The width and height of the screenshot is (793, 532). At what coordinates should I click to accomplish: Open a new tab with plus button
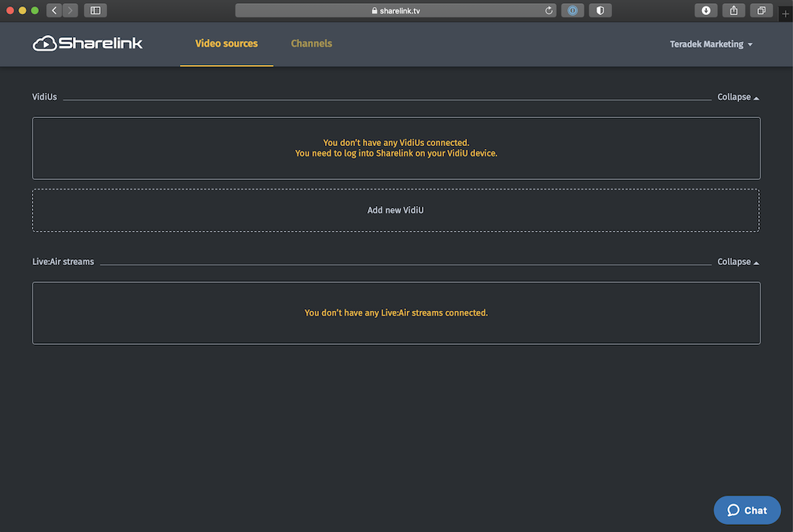785,13
